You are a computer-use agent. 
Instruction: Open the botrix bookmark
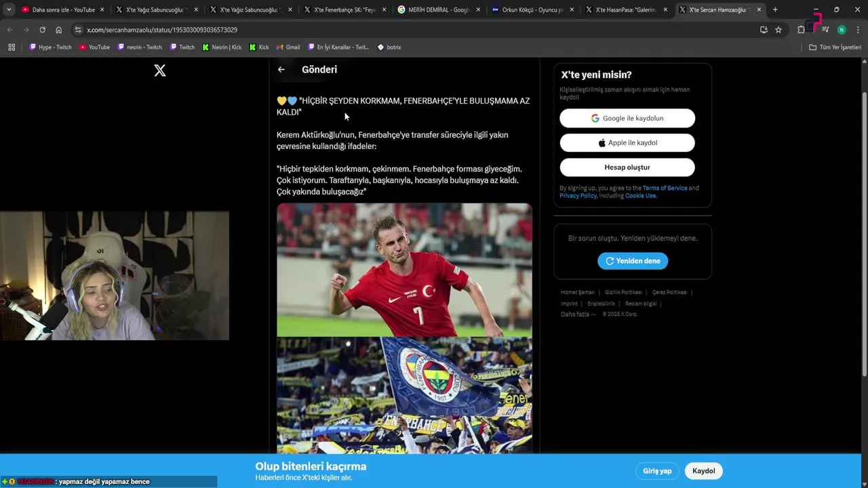389,47
